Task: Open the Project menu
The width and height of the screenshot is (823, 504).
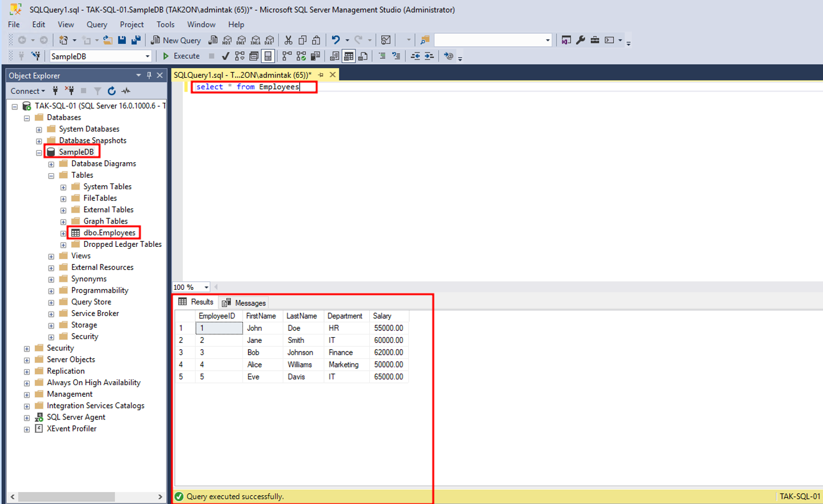Action: [x=131, y=25]
